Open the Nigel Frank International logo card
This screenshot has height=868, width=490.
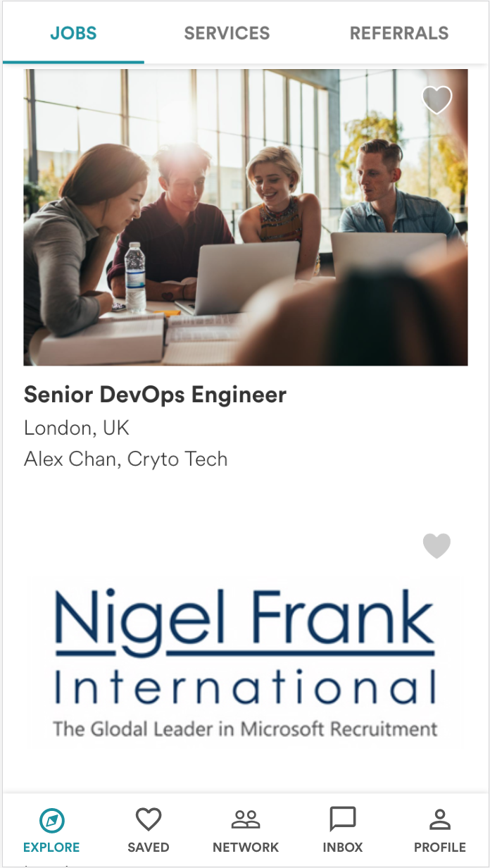click(246, 662)
